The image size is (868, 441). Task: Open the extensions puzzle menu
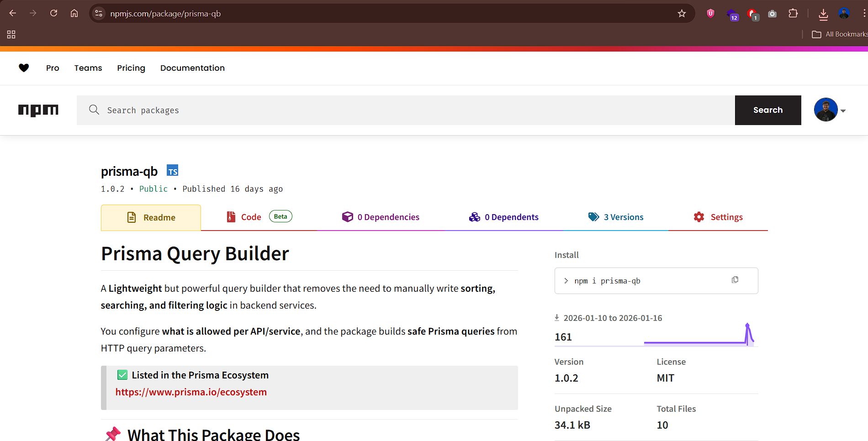793,13
